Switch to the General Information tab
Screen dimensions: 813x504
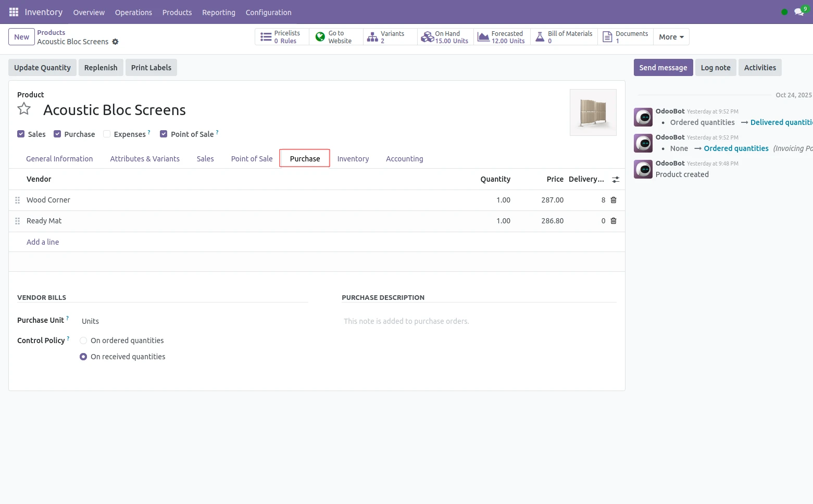(x=59, y=159)
